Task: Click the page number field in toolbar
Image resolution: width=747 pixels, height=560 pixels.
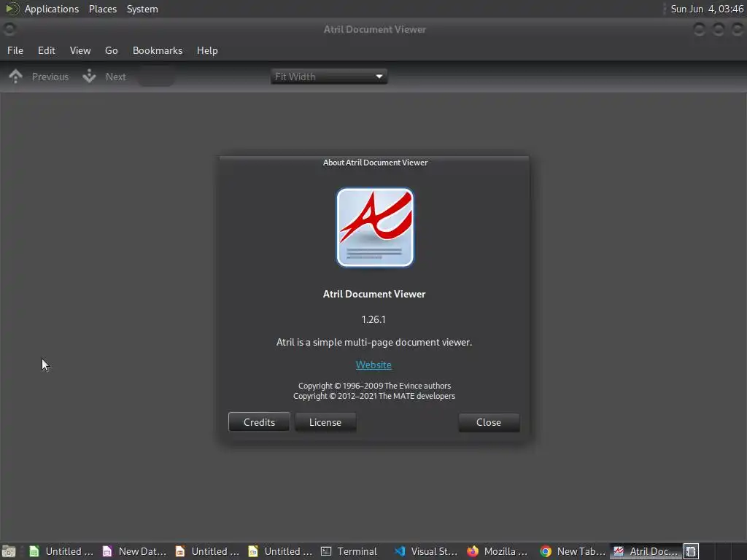Action: click(x=156, y=76)
